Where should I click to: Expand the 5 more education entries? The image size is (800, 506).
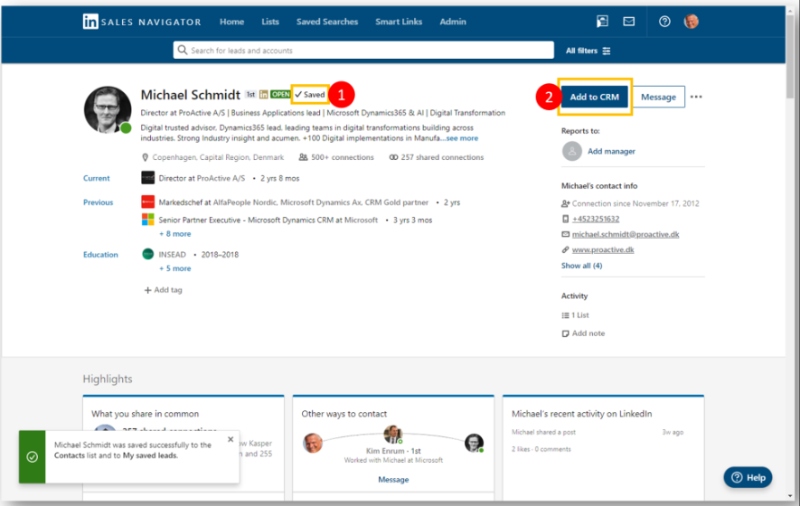point(175,268)
